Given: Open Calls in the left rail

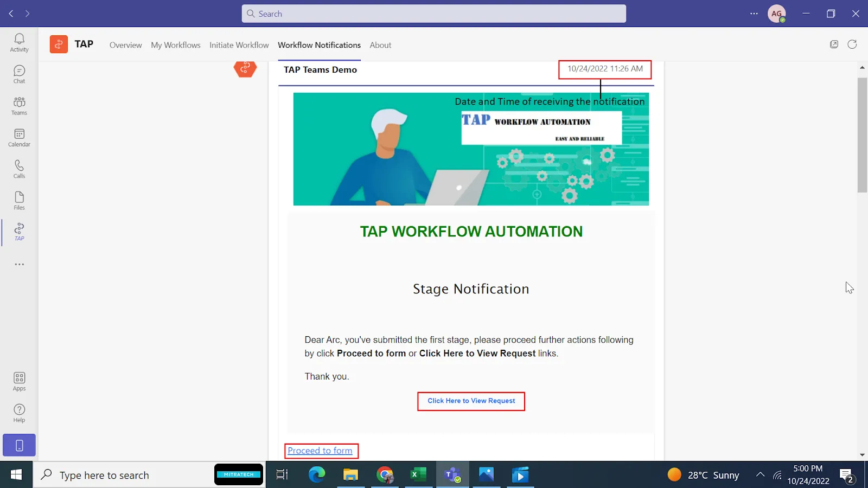Looking at the screenshot, I should tap(19, 169).
